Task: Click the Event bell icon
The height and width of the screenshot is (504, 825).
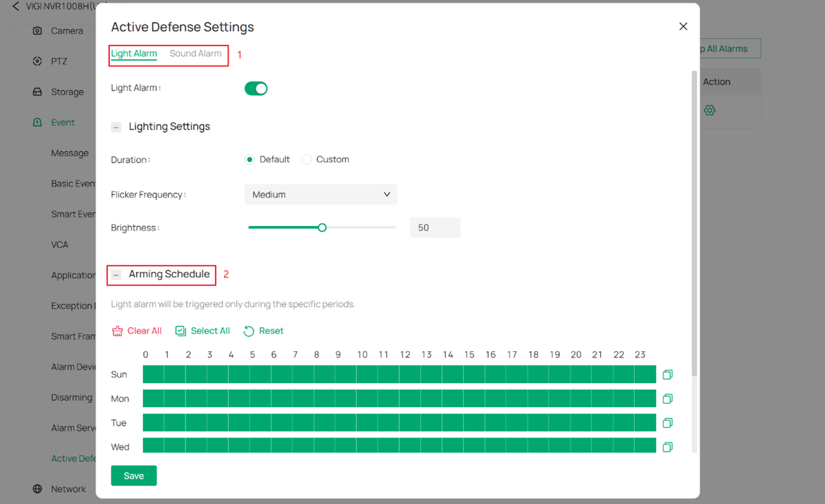Action: tap(37, 122)
